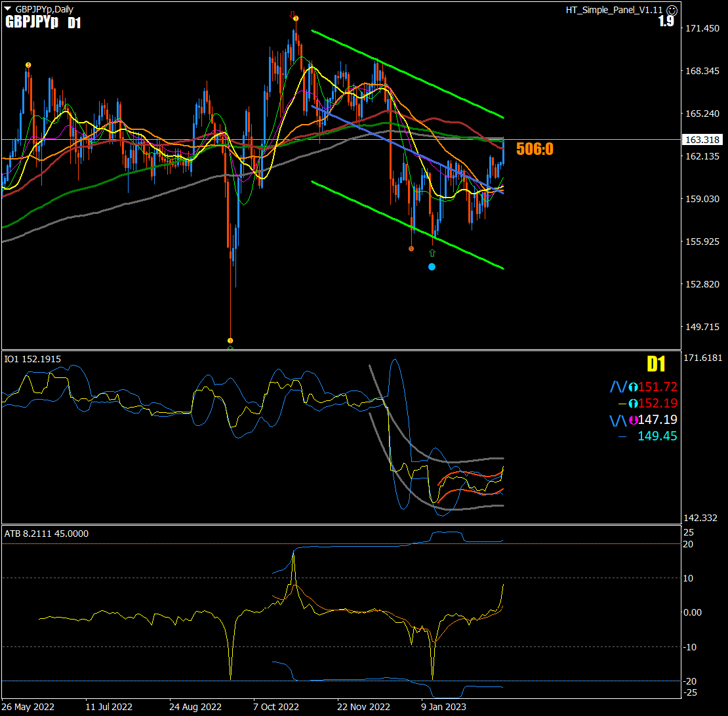Click the expert advisor smiley face icon
The width and height of the screenshot is (728, 716).
[671, 10]
